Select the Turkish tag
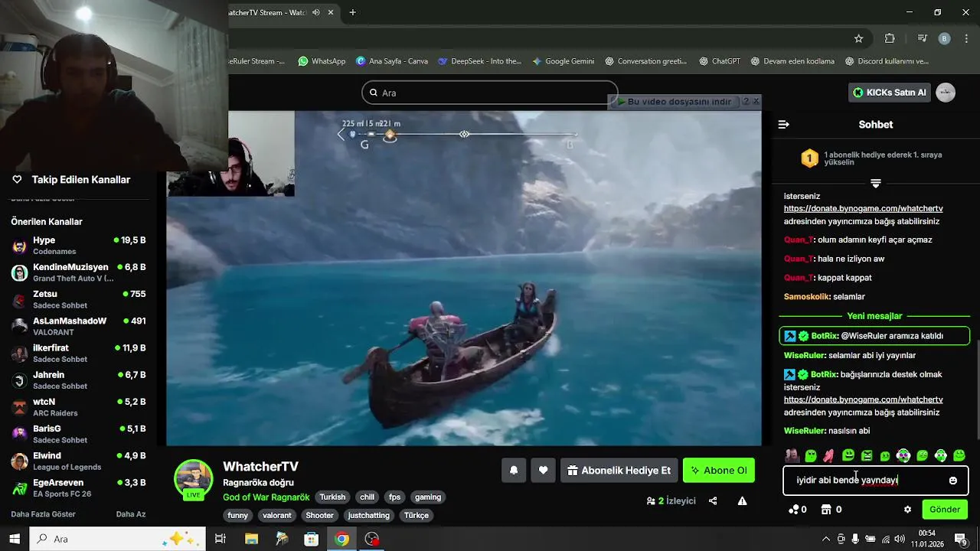Image resolution: width=980 pixels, height=551 pixels. coord(332,497)
